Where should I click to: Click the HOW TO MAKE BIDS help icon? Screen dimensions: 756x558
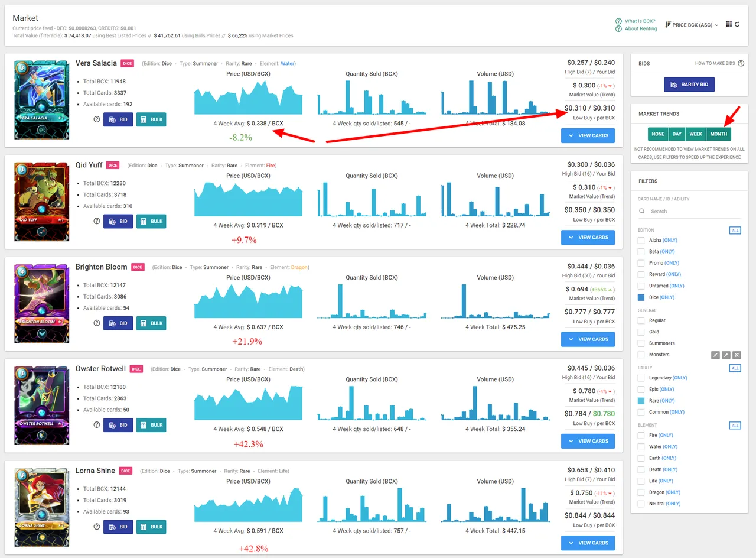741,63
